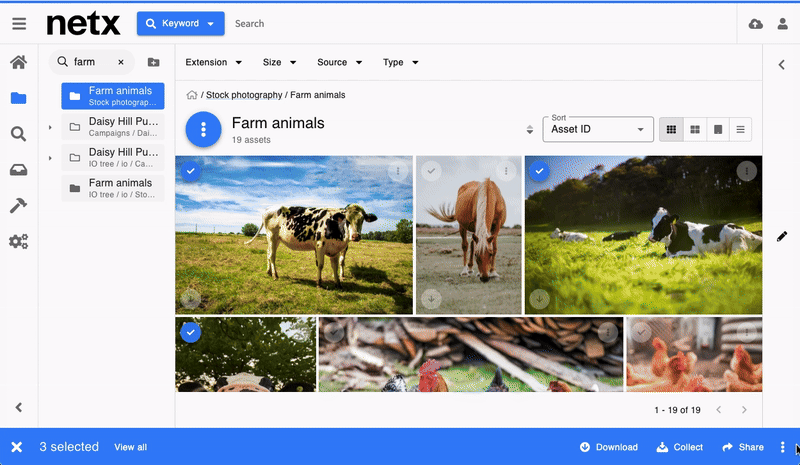Image resolution: width=800 pixels, height=465 pixels.
Task: Uncheck the lying cows photo checkbox
Action: pos(540,172)
